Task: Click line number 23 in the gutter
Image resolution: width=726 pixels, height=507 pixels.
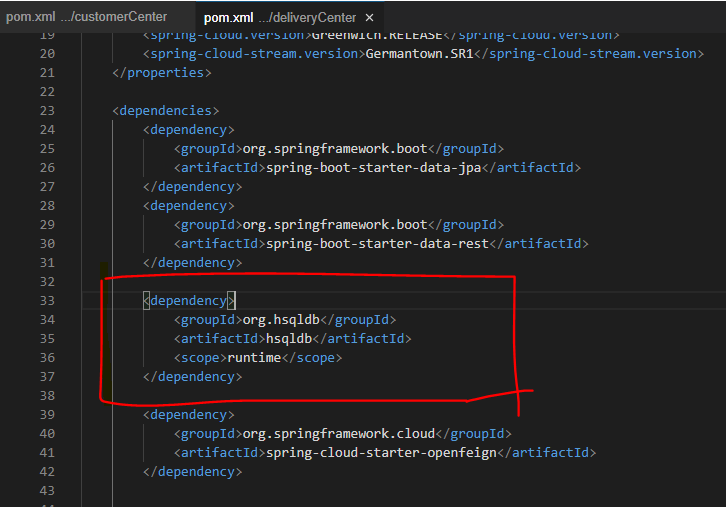Action: pos(47,111)
